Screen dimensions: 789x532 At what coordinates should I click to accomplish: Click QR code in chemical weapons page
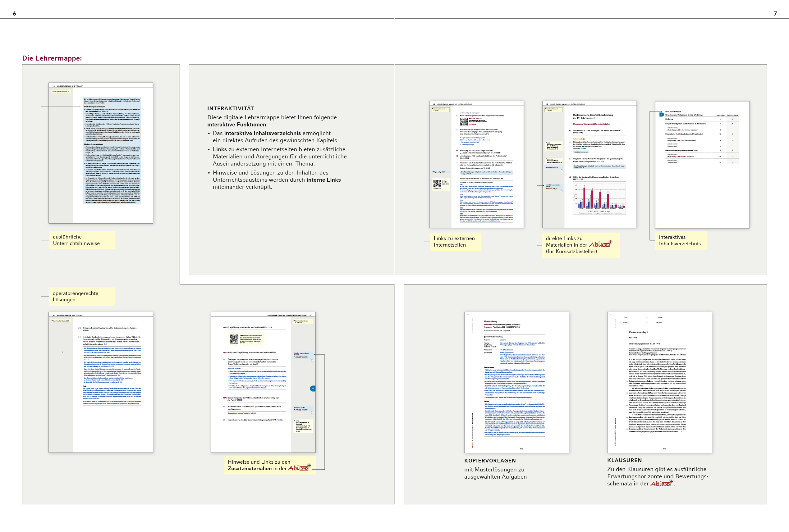234,339
